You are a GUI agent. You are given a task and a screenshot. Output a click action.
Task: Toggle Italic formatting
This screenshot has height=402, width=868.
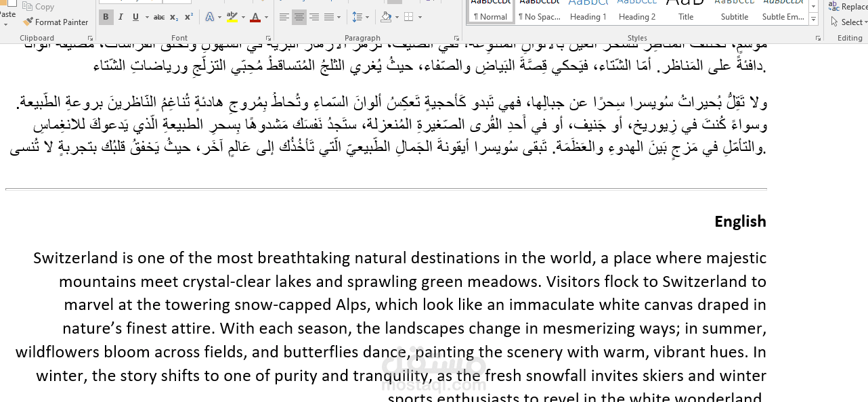pyautogui.click(x=121, y=17)
